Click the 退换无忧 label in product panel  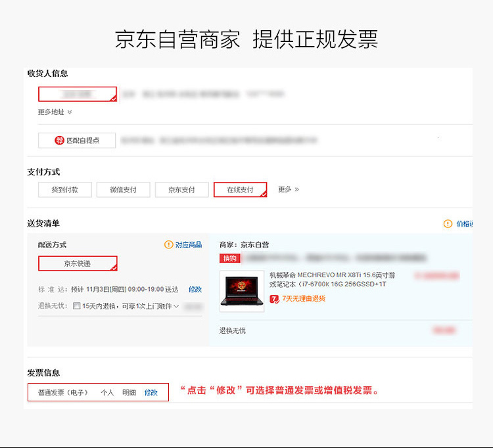232,331
